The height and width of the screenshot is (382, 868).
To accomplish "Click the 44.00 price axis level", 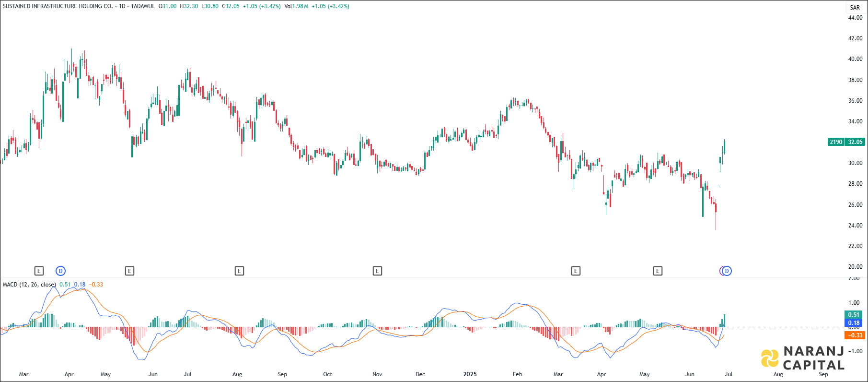I will [x=855, y=18].
